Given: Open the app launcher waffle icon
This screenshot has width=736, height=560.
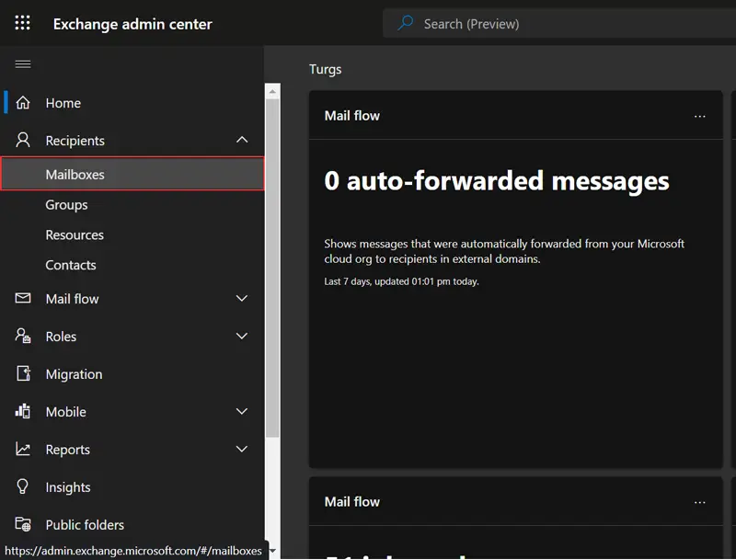Looking at the screenshot, I should click(x=23, y=23).
